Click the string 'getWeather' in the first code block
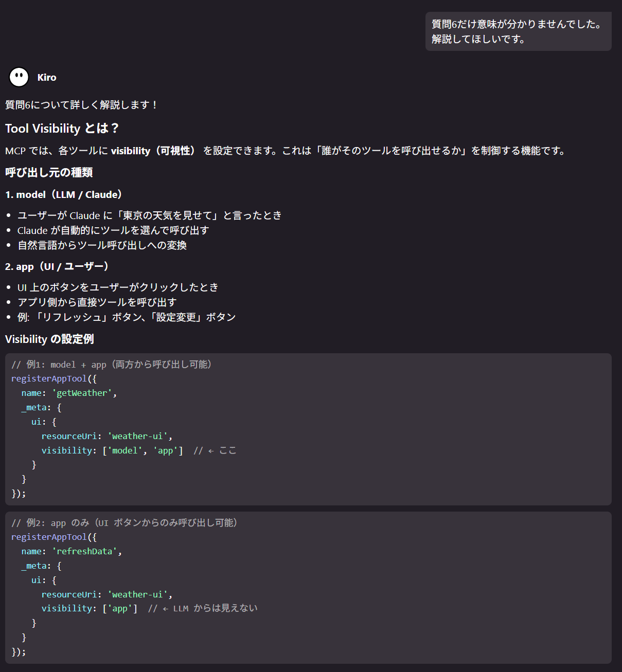Image resolution: width=622 pixels, height=672 pixels. click(x=82, y=393)
